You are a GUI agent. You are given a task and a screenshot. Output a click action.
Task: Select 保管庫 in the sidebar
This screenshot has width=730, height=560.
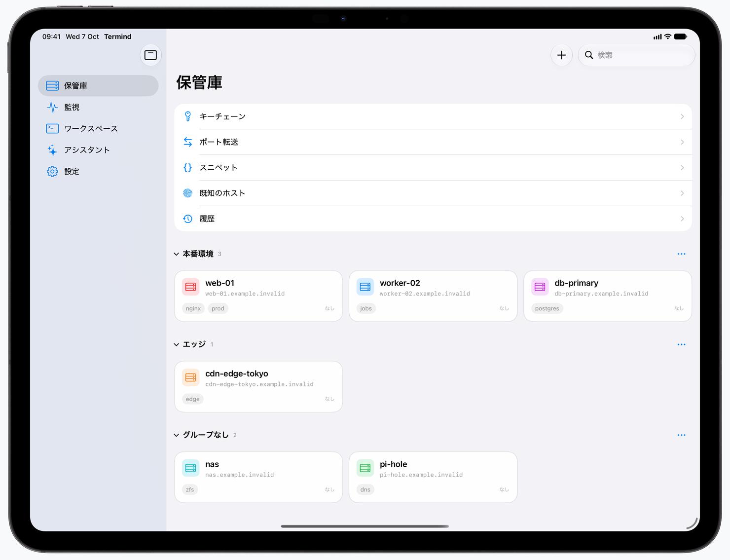pos(98,86)
